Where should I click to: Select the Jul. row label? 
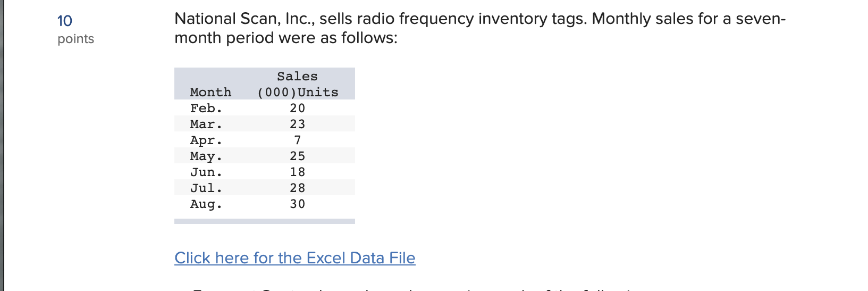coord(206,188)
